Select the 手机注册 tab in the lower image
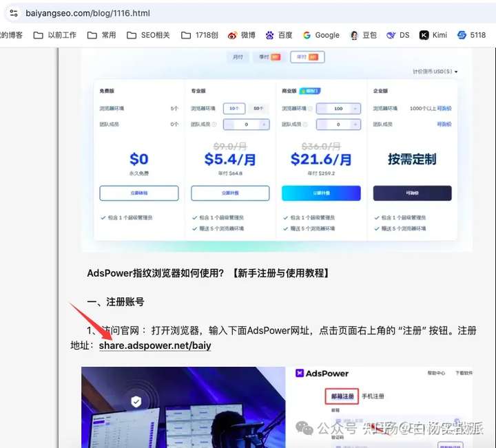The height and width of the screenshot is (448, 496). point(373,396)
